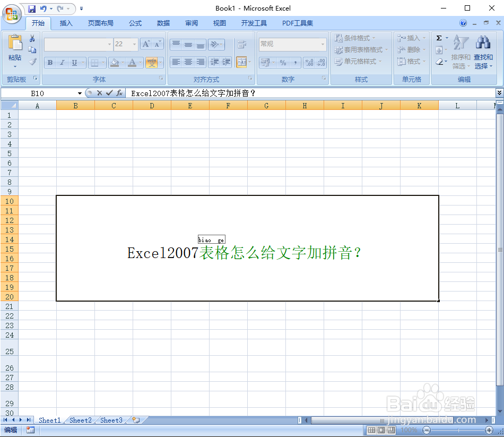This screenshot has width=504, height=437.
Task: Click the AutoSum sigma icon
Action: [439, 38]
